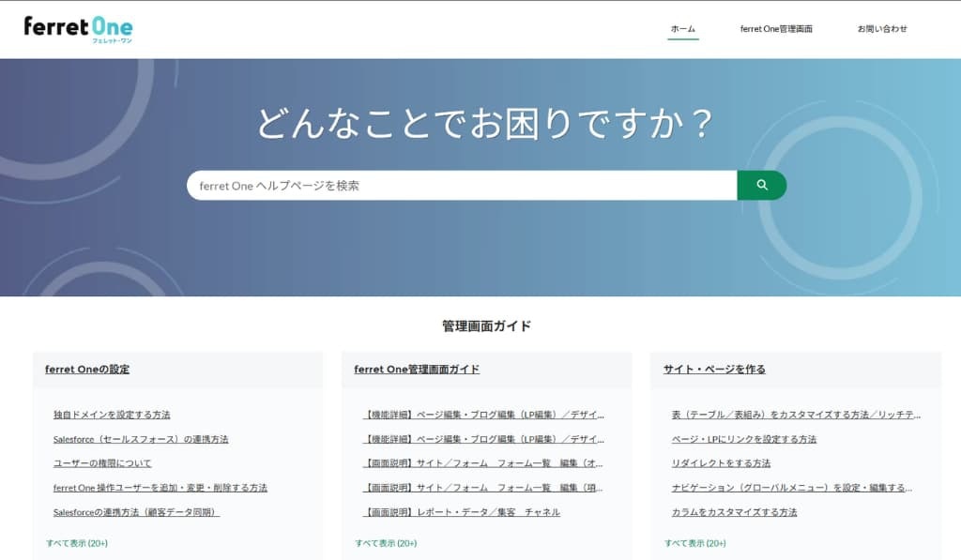Open リダイレクトをする方法 article
This screenshot has width=961, height=560.
pos(721,463)
